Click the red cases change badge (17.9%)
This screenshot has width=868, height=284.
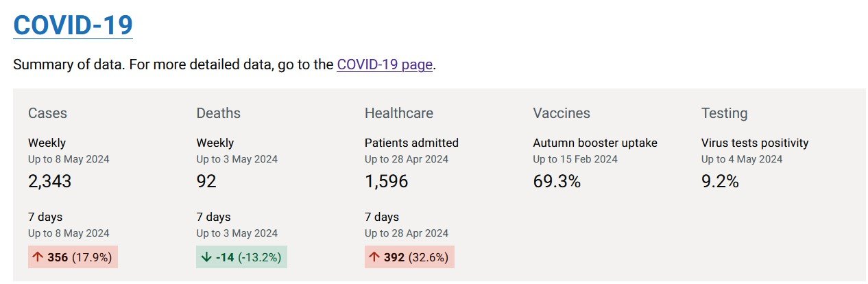pyautogui.click(x=73, y=258)
